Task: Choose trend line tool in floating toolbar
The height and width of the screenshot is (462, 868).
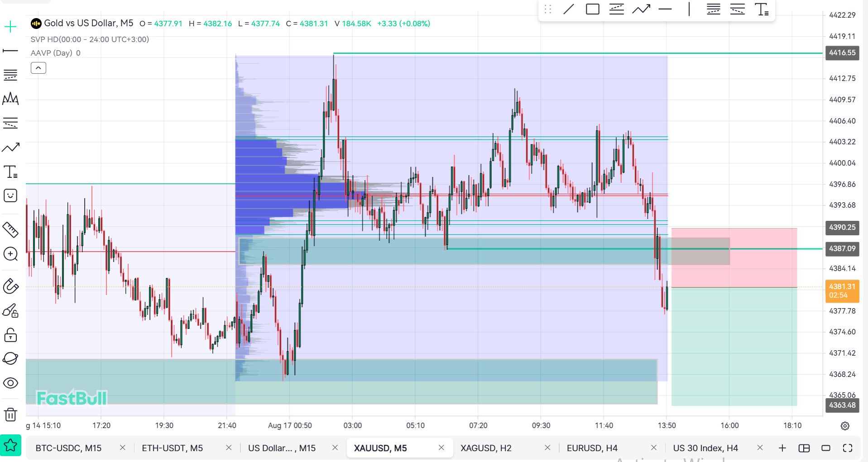Action: coord(568,9)
